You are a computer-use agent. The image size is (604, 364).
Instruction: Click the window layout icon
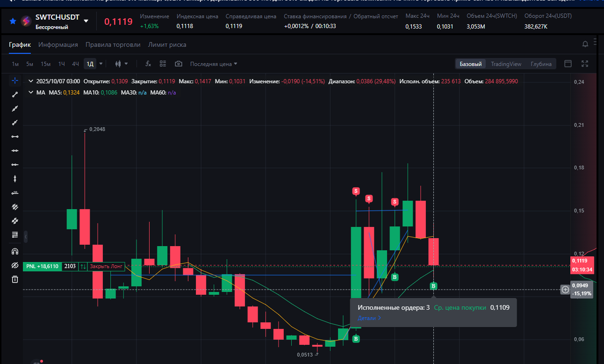point(568,64)
